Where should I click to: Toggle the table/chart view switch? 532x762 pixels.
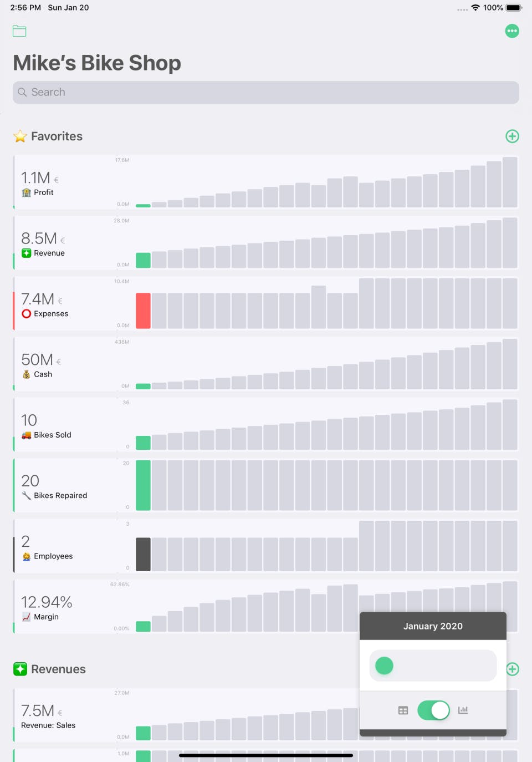pyautogui.click(x=433, y=710)
